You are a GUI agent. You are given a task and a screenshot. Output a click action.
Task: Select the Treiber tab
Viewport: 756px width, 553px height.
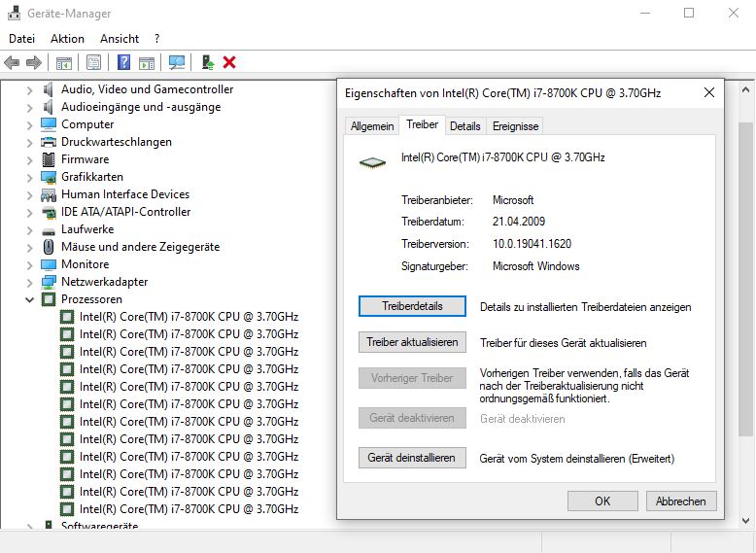point(423,124)
